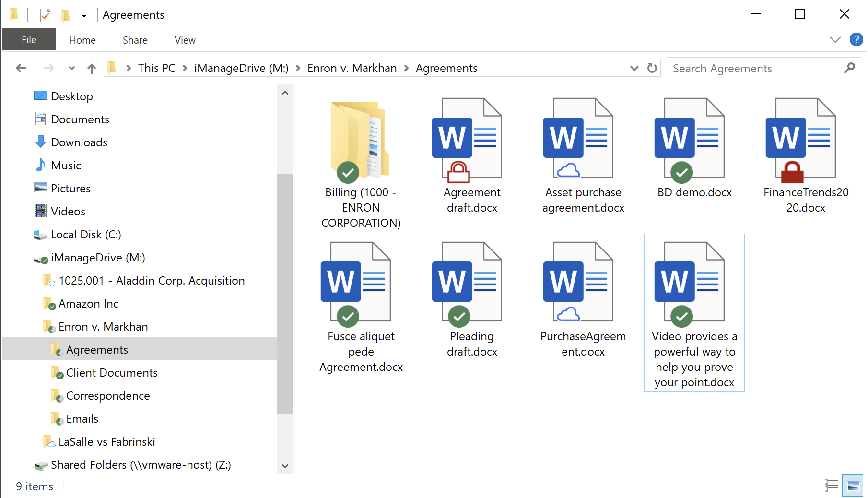Expand chevron after This PC breadcrumb
The height and width of the screenshot is (498, 868).
click(x=185, y=68)
